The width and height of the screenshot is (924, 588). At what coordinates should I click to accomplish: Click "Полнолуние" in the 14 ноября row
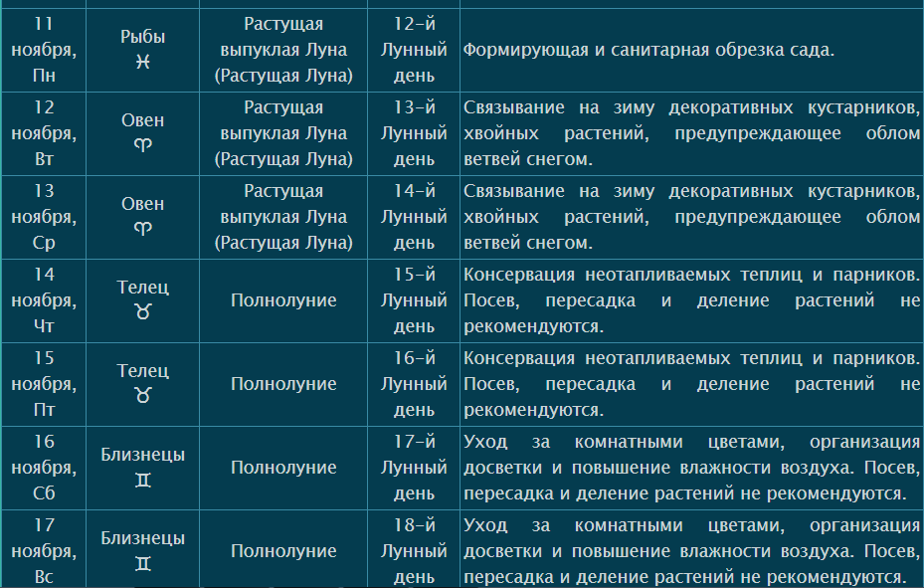pos(283,300)
